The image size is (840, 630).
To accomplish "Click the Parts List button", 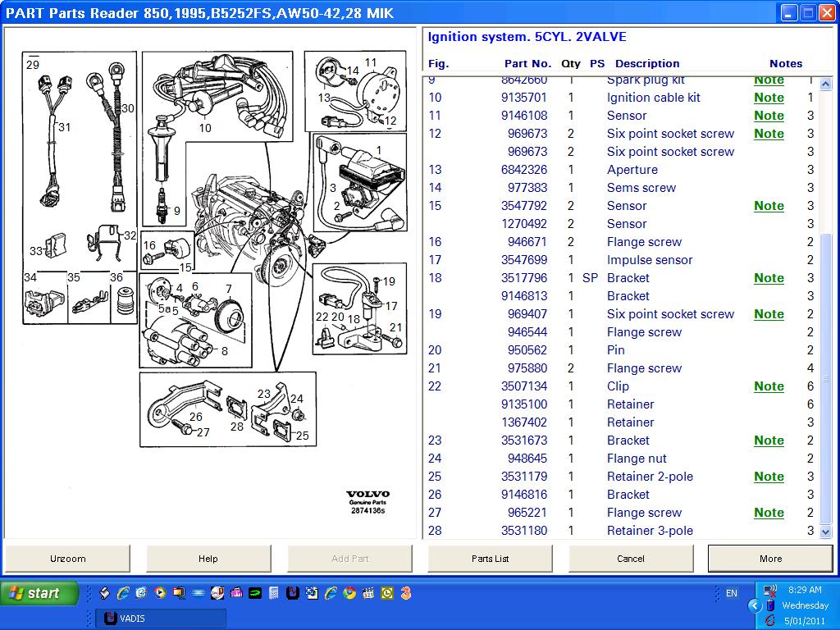I will (490, 559).
